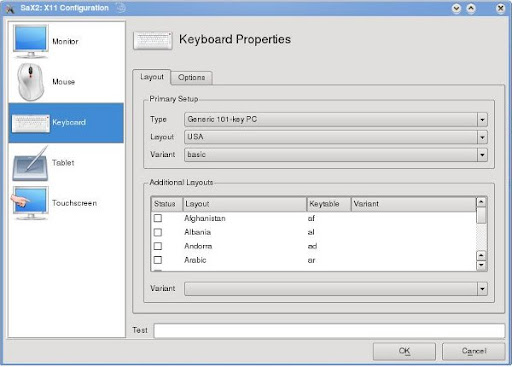Screen dimensions: 512x367
Task: Minimize the SaX2 window
Action: [456, 8]
